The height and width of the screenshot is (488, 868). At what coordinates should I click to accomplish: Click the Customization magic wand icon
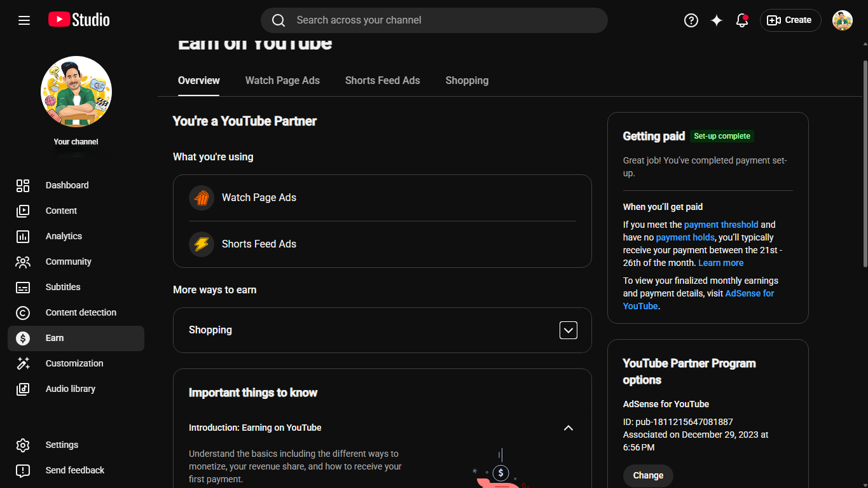coord(23,363)
